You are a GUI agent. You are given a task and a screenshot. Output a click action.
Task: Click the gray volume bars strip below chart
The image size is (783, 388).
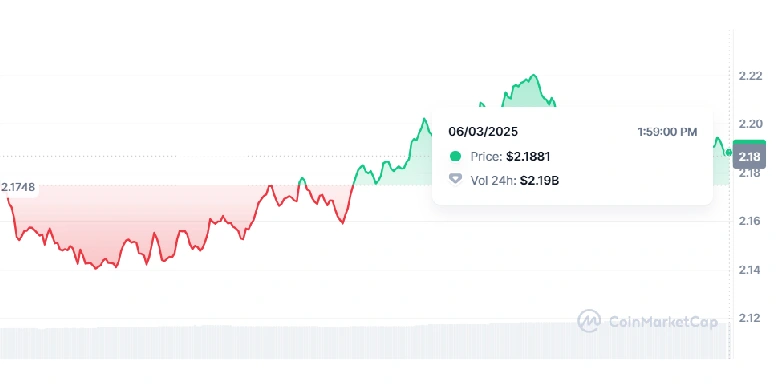click(x=364, y=342)
